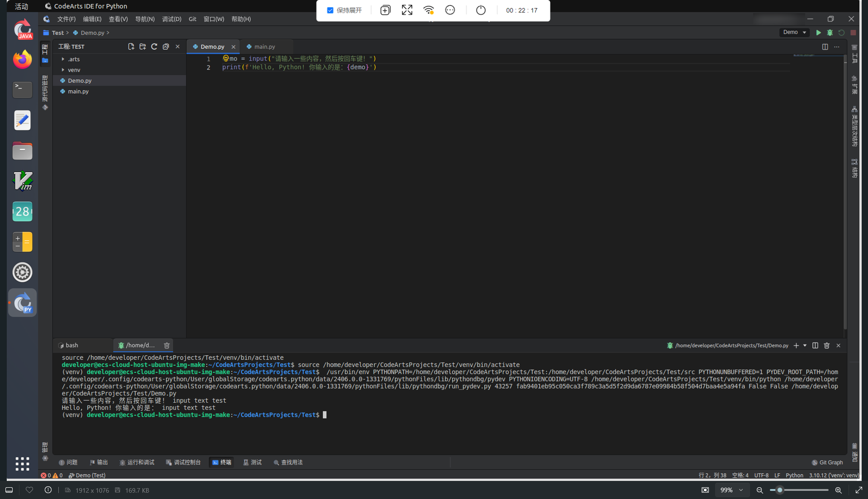Viewport: 868px width, 499px height.
Task: Delete the terminal using the trash icon
Action: point(827,345)
